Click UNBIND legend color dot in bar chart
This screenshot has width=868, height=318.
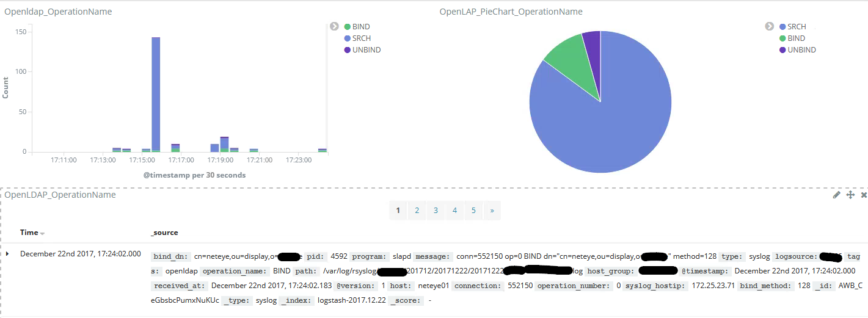(348, 50)
